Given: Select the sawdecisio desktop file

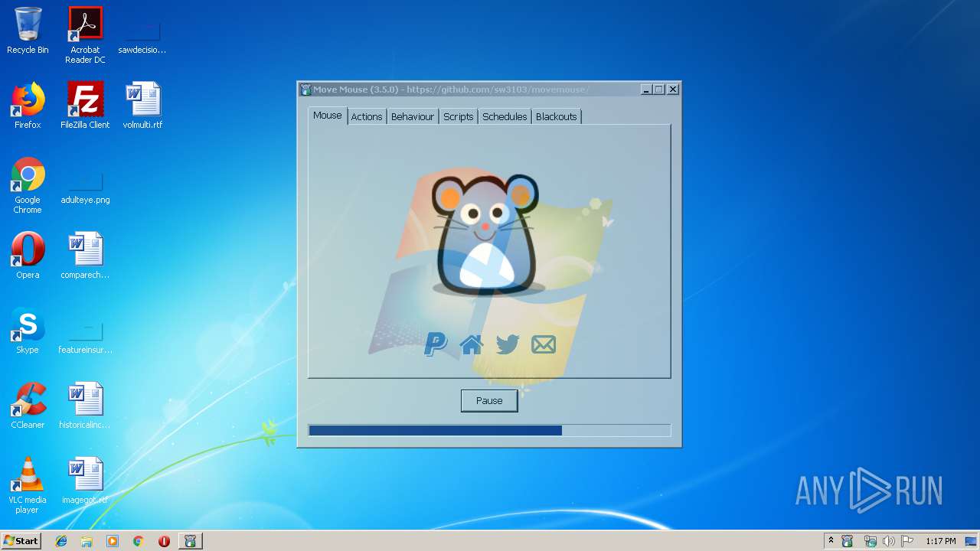Looking at the screenshot, I should point(142,35).
